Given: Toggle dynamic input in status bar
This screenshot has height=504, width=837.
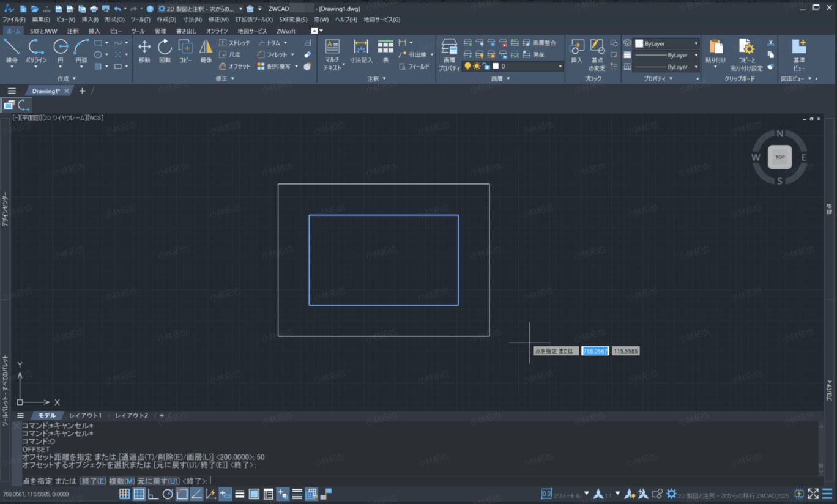Looking at the screenshot, I should pyautogui.click(x=225, y=494).
